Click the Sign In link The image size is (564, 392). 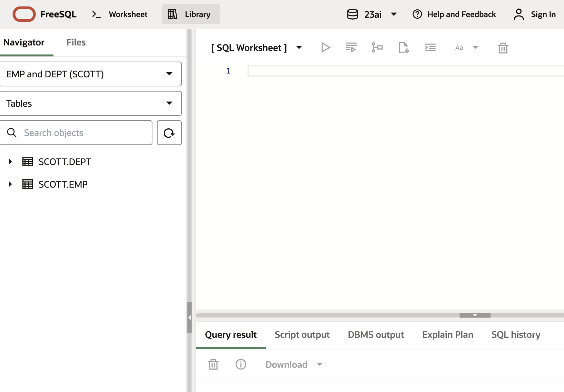[x=535, y=15]
